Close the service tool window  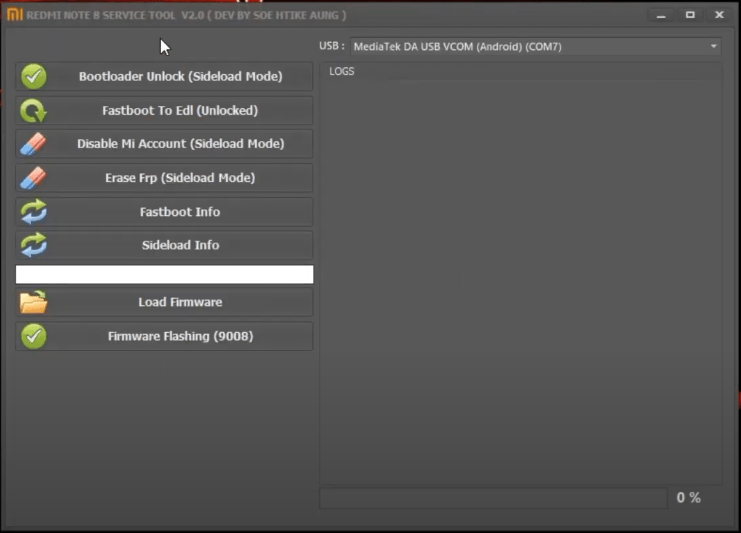point(719,15)
